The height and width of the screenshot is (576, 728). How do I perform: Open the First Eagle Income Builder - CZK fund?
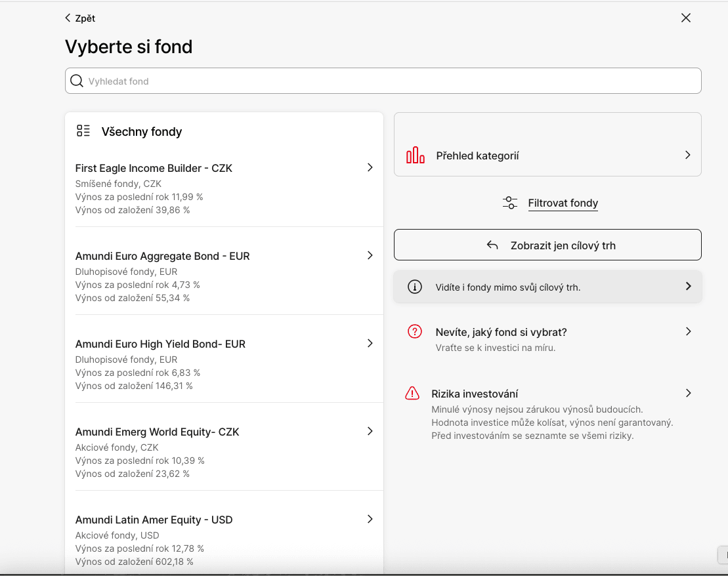[225, 188]
